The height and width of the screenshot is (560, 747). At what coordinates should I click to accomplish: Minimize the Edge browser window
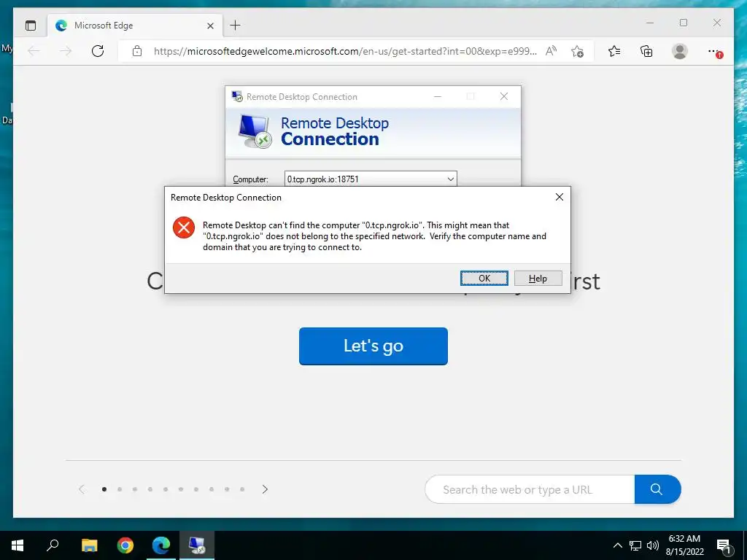pos(650,23)
